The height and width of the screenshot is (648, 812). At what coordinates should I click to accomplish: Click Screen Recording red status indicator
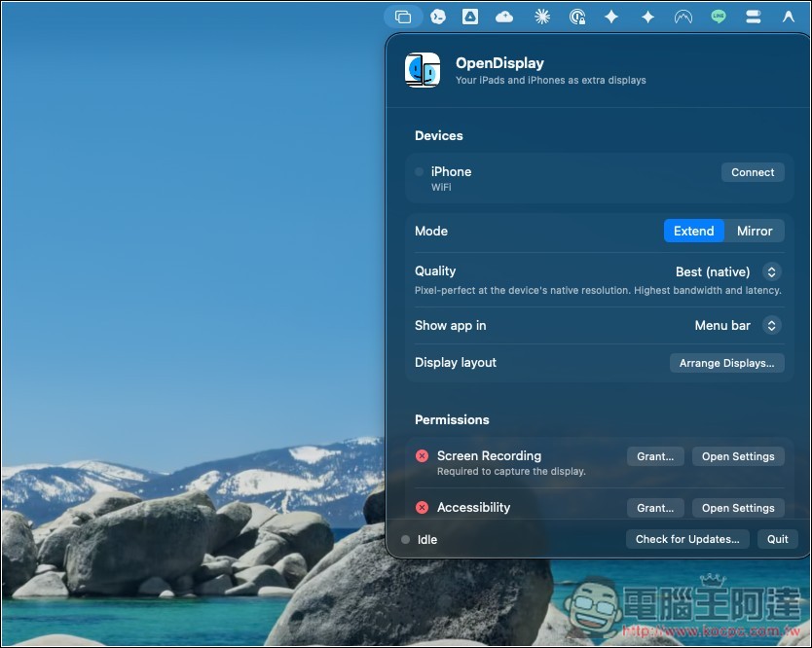click(x=422, y=456)
